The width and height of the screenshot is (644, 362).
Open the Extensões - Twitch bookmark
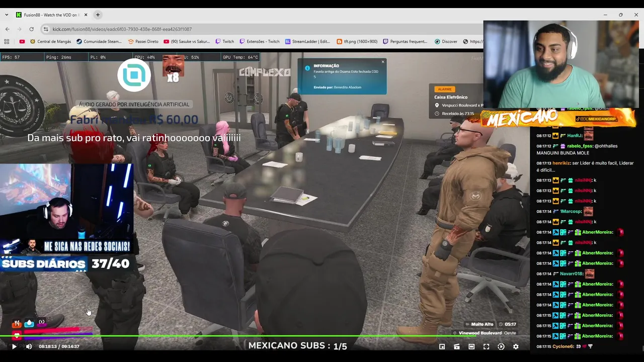coord(260,42)
